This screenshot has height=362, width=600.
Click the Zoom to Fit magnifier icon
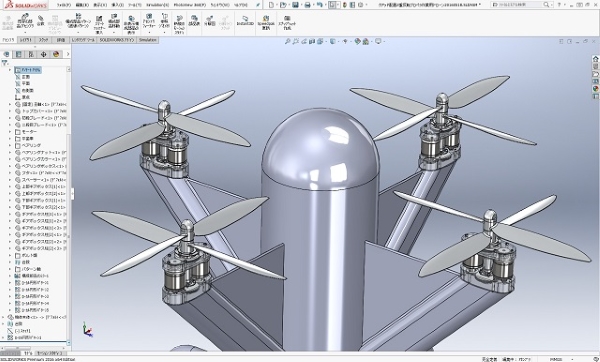(288, 41)
